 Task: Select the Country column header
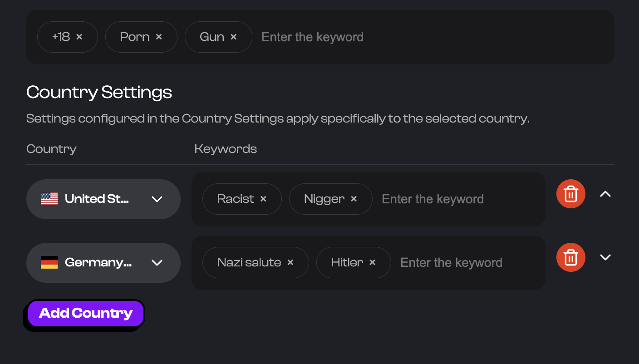click(51, 148)
